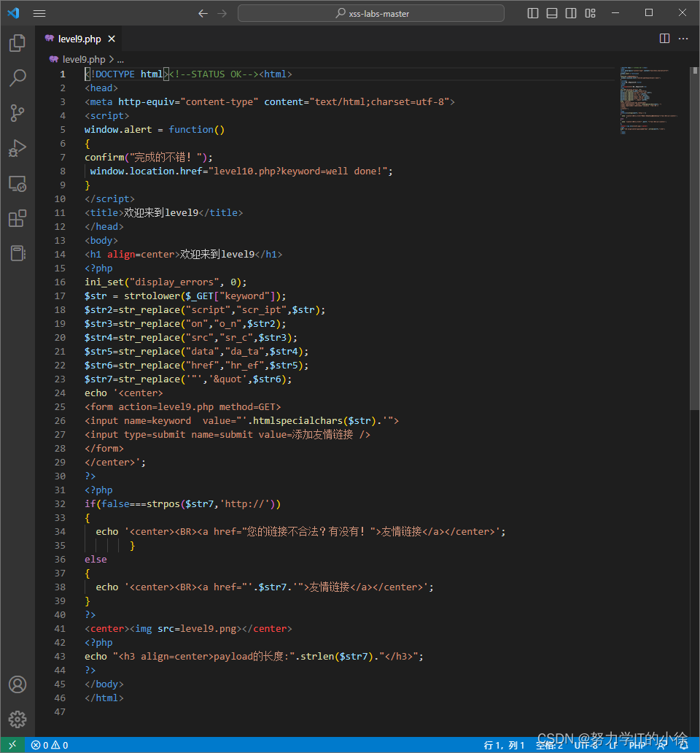Open Run and Debug view
This screenshot has height=753, width=700.
[x=17, y=148]
